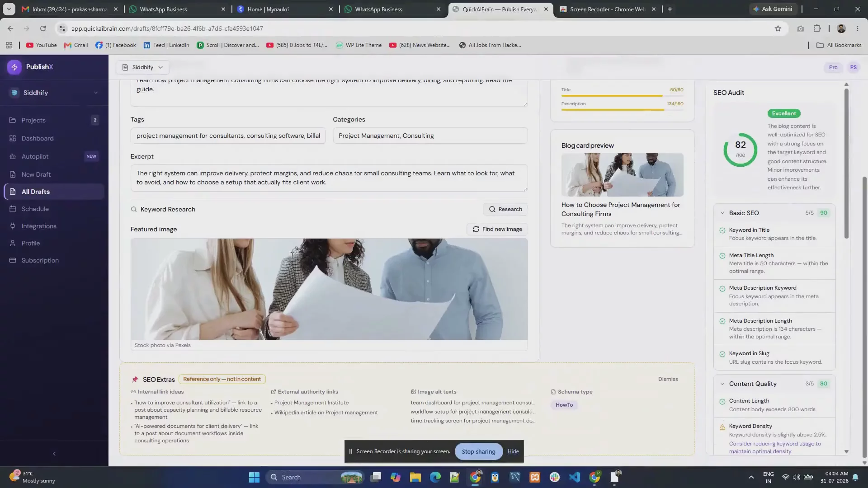Show hidden system tray icons
Screen dimensions: 868x488
pos(751,477)
